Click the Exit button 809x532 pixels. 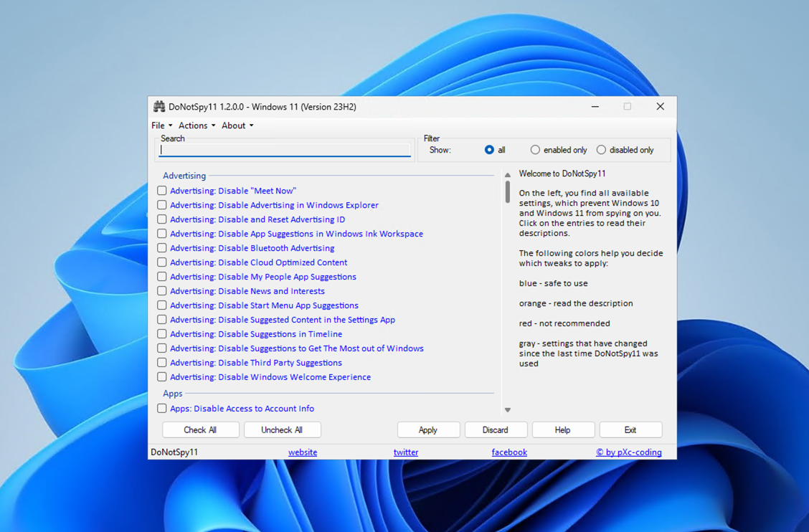click(x=630, y=430)
